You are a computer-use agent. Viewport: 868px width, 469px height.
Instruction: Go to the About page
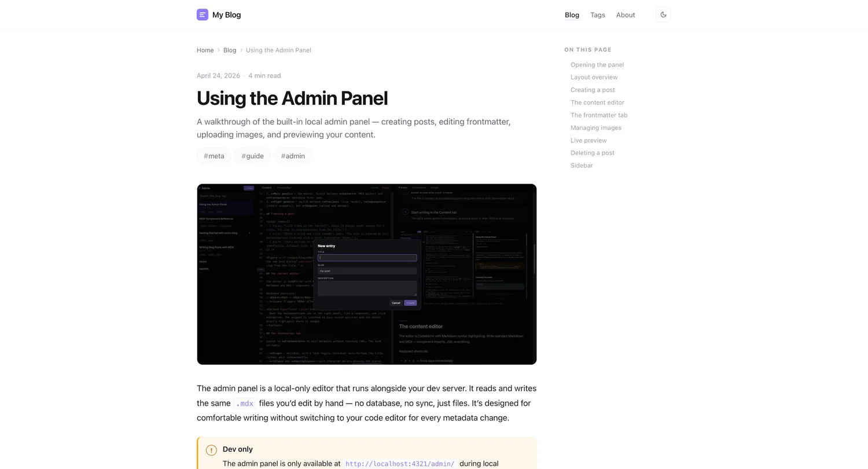point(625,15)
